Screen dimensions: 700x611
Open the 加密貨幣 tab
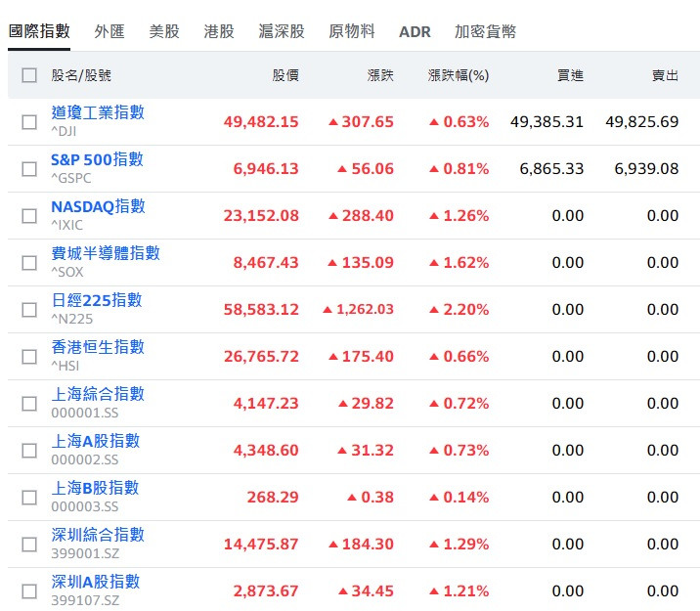[485, 31]
